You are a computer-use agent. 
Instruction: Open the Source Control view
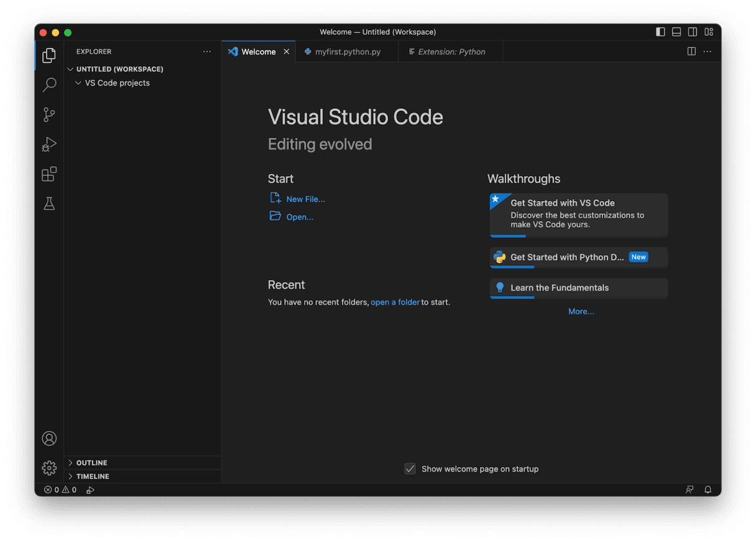pyautogui.click(x=49, y=114)
